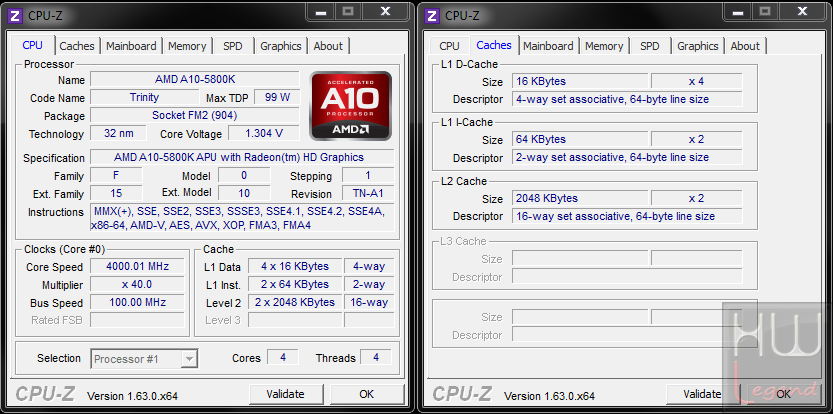Viewport: 833px width, 414px height.
Task: Click the Instructions list field
Action: (x=242, y=218)
